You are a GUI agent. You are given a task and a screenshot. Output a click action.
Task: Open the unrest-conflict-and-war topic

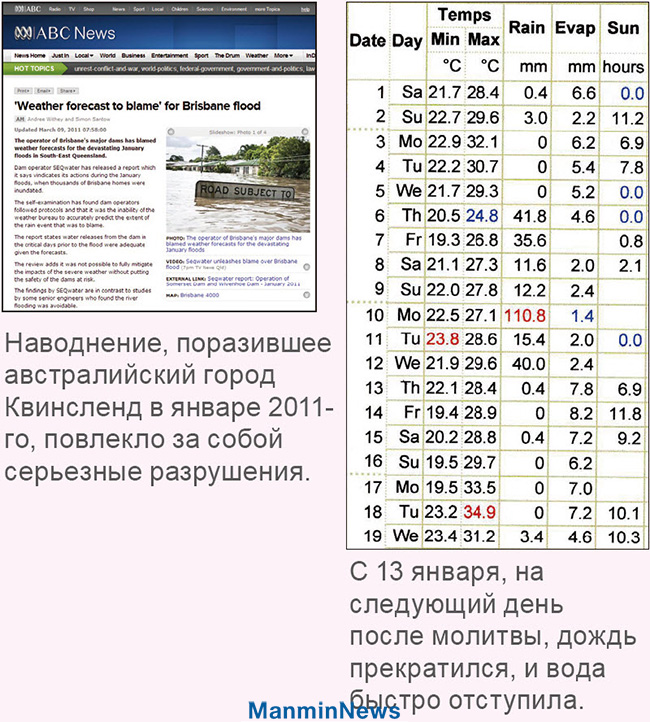pos(107,69)
